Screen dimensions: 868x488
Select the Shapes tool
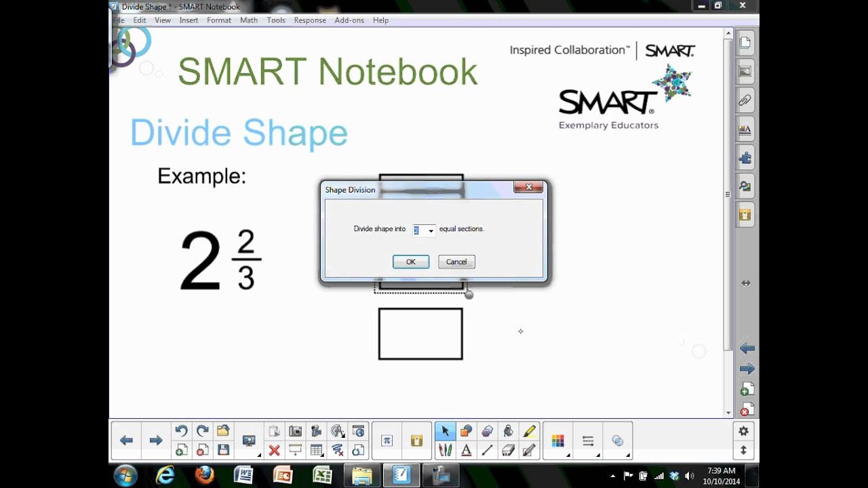click(466, 431)
